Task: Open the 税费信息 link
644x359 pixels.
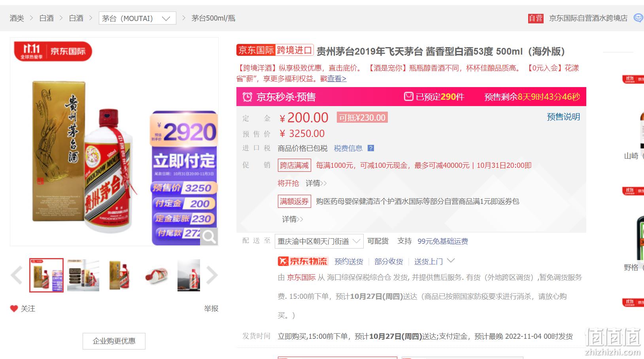Action: coord(348,148)
